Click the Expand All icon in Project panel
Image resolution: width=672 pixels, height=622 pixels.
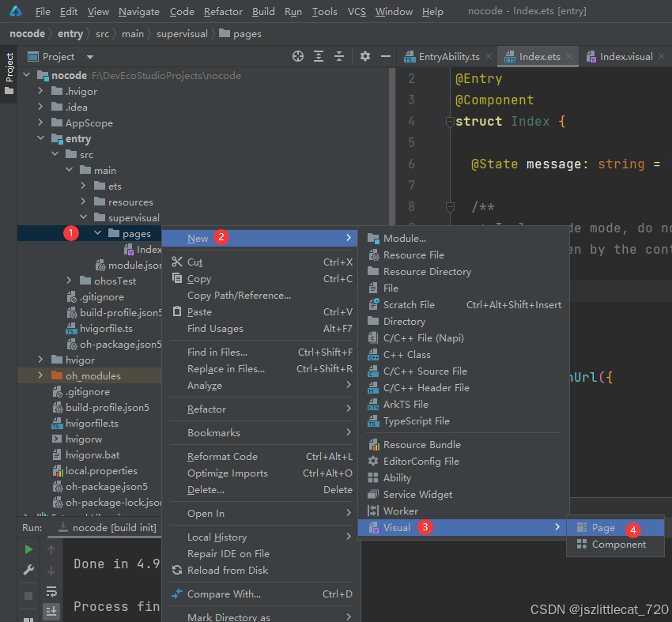tap(319, 56)
